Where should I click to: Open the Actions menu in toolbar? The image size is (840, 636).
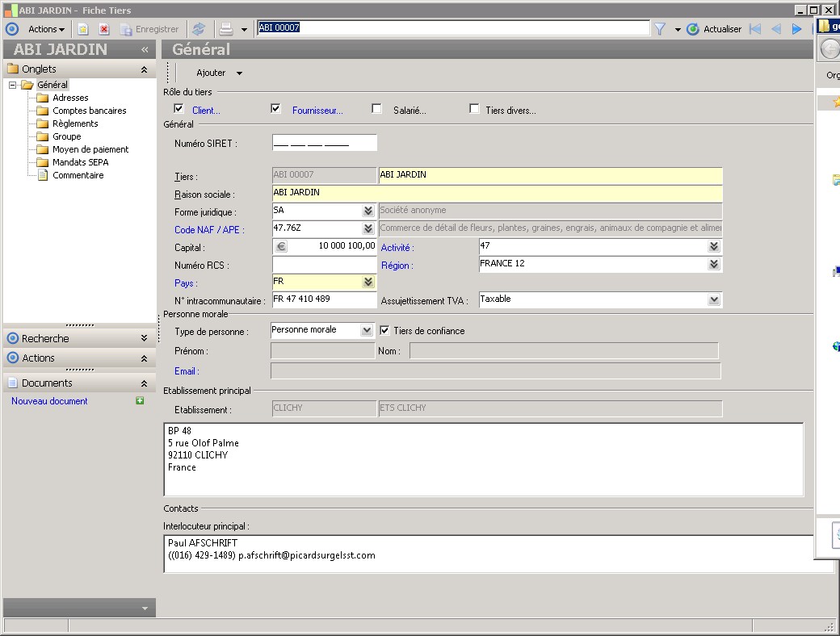click(x=46, y=29)
